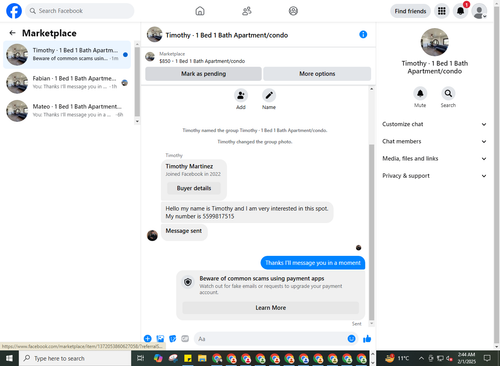This screenshot has height=366, width=500.
Task: Expand Media, files and links section
Action: (x=434, y=158)
